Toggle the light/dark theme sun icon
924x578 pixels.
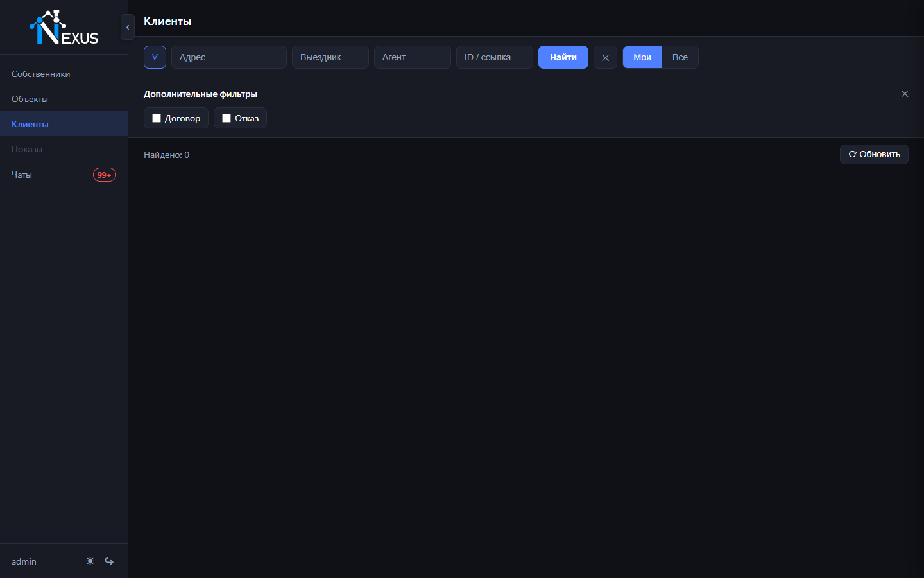(x=90, y=561)
